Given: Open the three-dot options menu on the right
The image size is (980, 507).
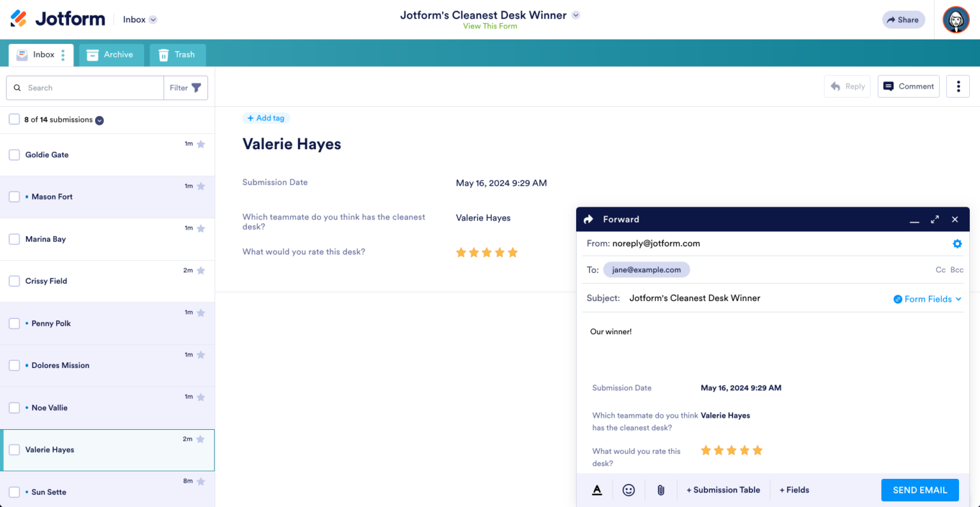Looking at the screenshot, I should coord(958,86).
